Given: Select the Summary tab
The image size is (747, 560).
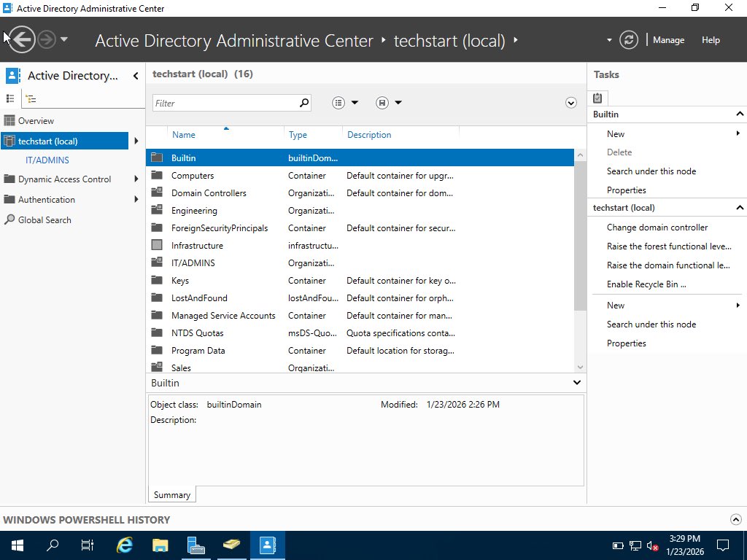Looking at the screenshot, I should click(172, 495).
